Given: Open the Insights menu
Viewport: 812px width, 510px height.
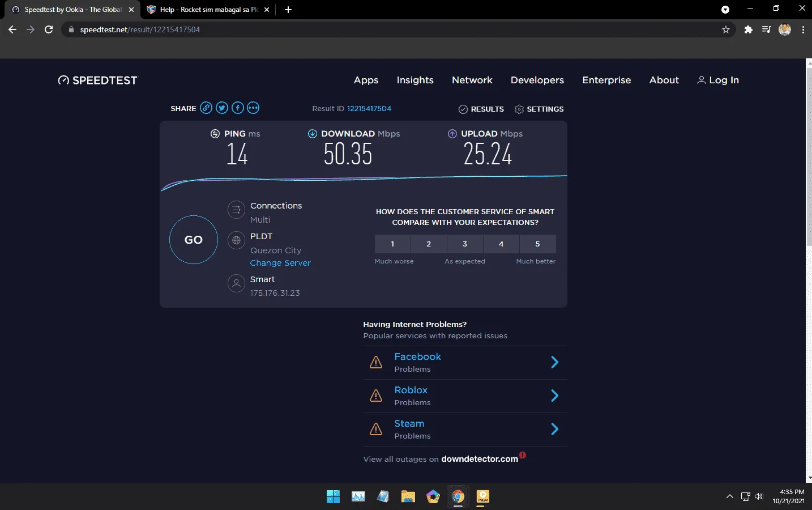Looking at the screenshot, I should (x=415, y=80).
